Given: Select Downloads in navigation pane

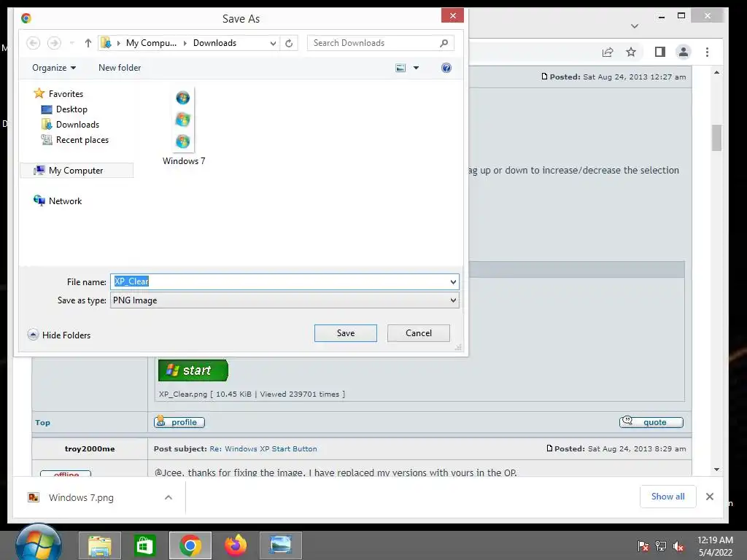Looking at the screenshot, I should (77, 124).
